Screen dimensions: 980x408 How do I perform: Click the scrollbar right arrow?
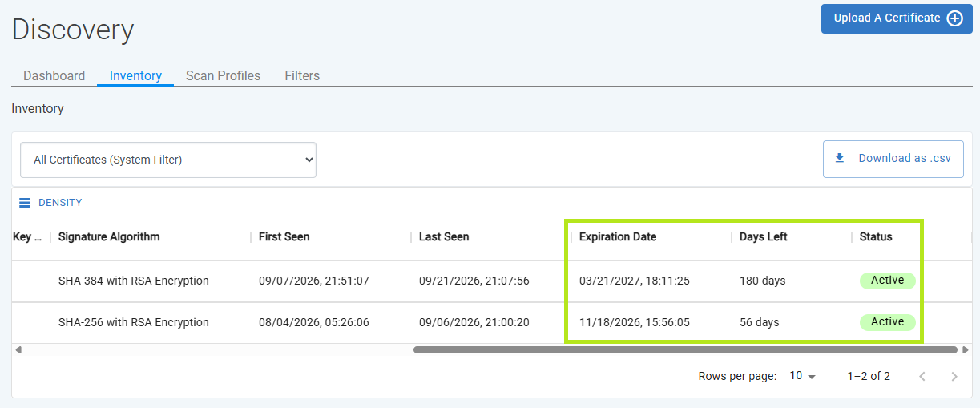coord(966,350)
